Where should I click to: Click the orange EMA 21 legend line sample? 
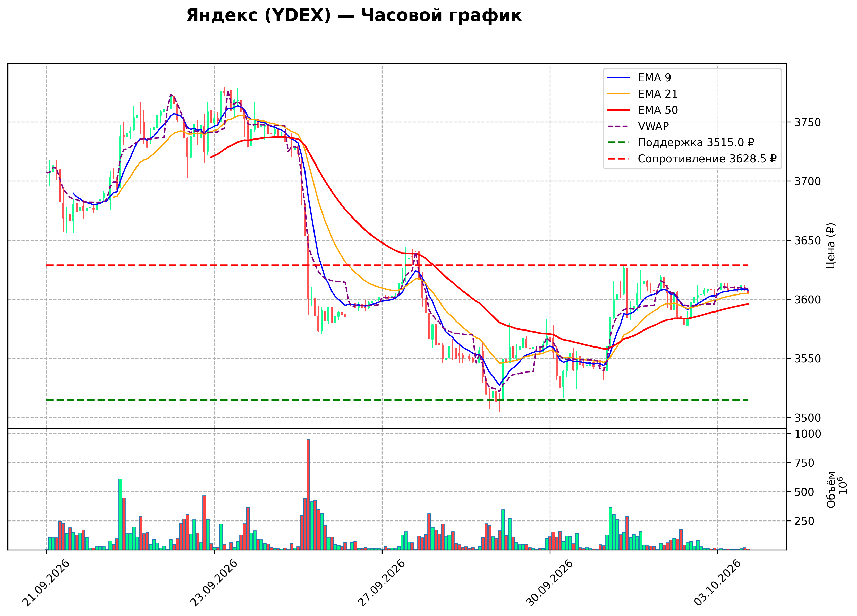[619, 94]
